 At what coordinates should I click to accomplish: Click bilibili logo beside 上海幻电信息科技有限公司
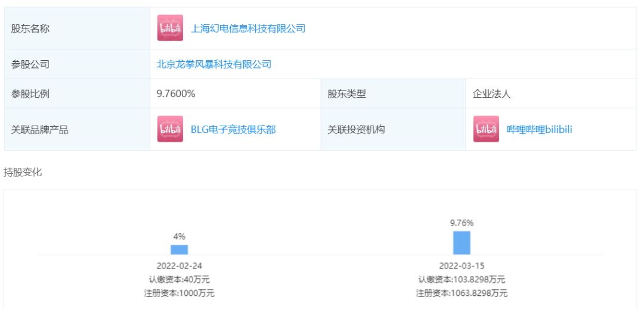[170, 28]
